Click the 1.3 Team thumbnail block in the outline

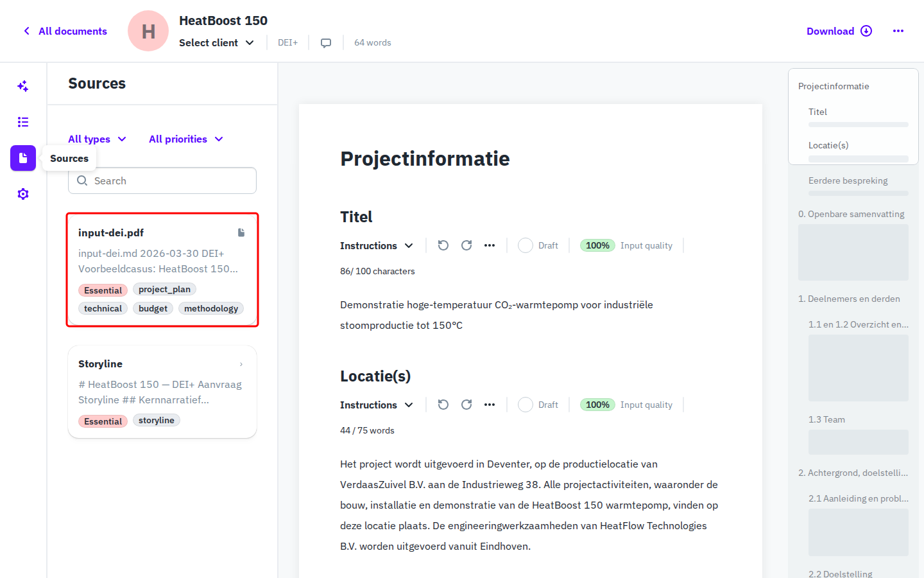859,442
